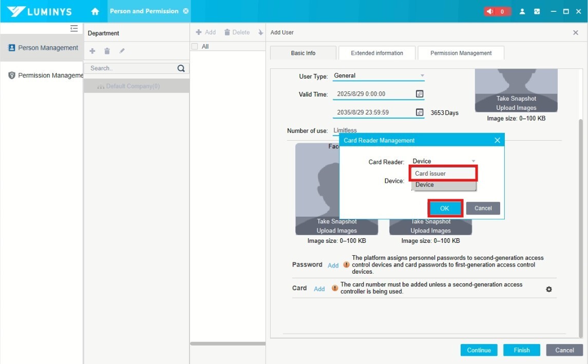Open the user account icon
This screenshot has width=588, height=364.
point(522,11)
